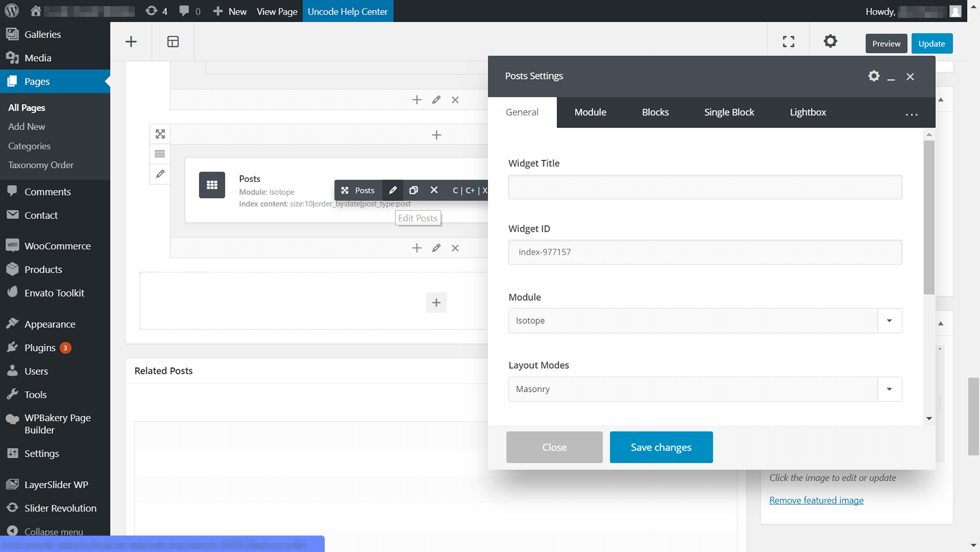Open the site home icon
This screenshot has width=980, height=552.
[36, 11]
